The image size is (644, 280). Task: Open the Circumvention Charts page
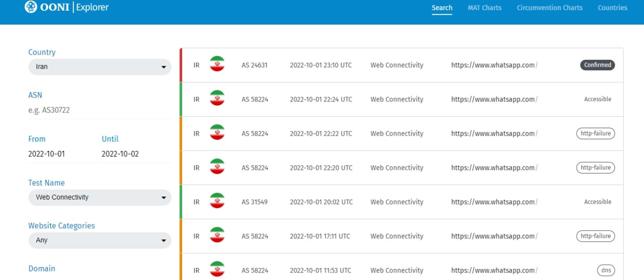(549, 8)
